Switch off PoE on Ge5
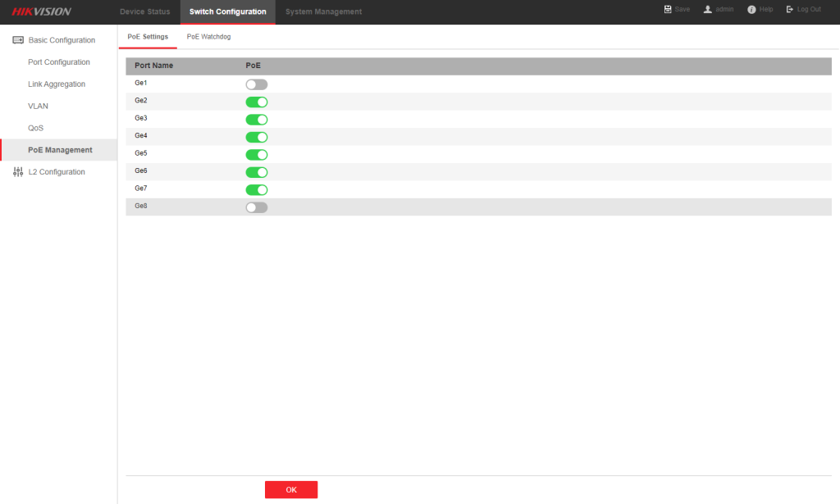840x504 pixels. 257,155
